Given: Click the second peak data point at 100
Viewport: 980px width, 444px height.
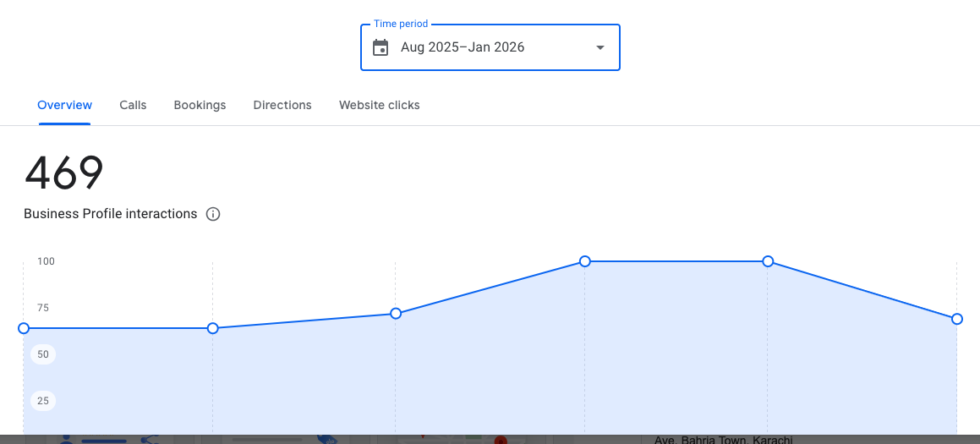Looking at the screenshot, I should tap(768, 261).
